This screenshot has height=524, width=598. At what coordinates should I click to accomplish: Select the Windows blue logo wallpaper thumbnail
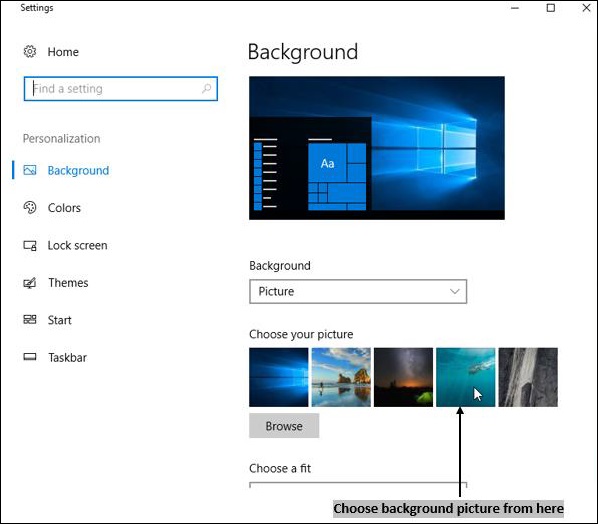coord(279,377)
